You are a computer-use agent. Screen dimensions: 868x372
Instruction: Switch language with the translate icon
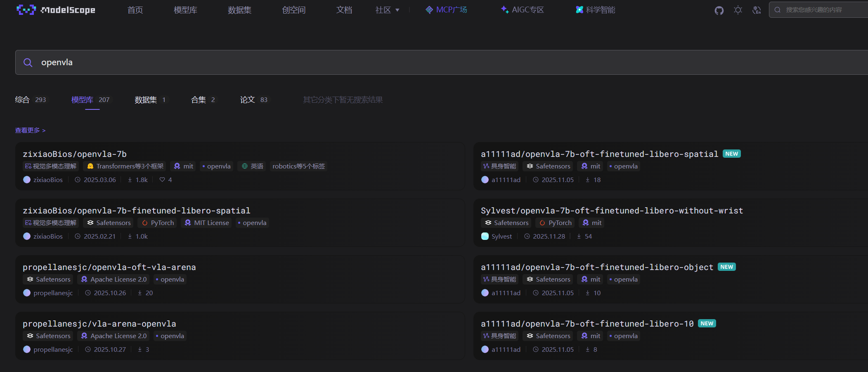[757, 10]
